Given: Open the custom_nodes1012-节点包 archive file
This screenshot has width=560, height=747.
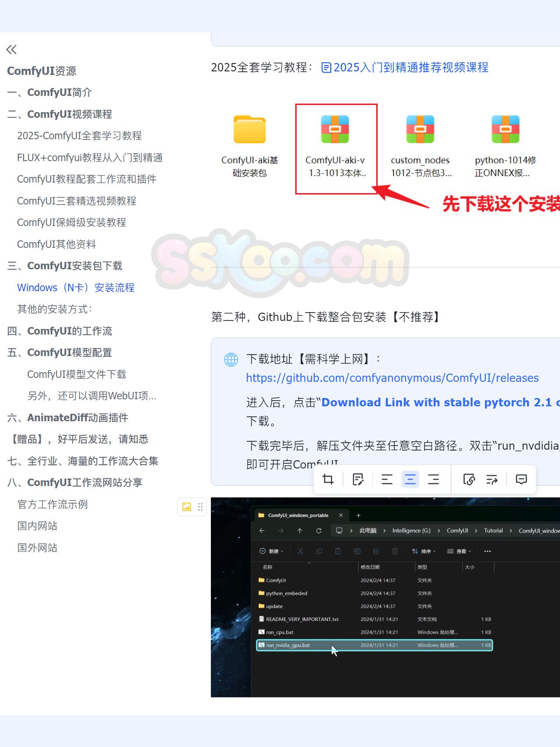Looking at the screenshot, I should [420, 129].
